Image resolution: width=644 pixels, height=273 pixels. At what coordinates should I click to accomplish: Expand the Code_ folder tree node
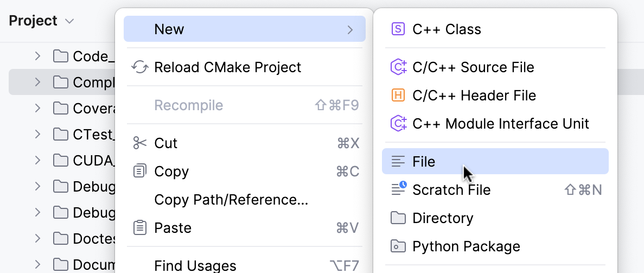(37, 56)
